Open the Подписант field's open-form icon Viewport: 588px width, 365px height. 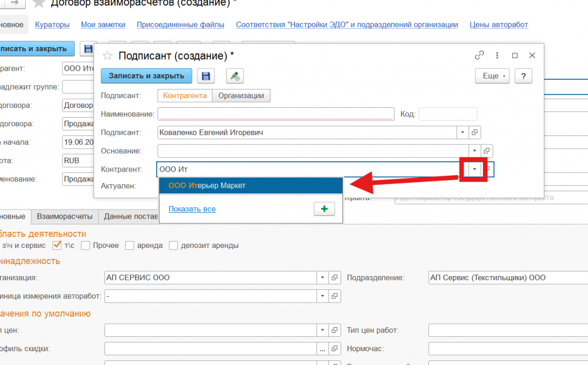[475, 133]
